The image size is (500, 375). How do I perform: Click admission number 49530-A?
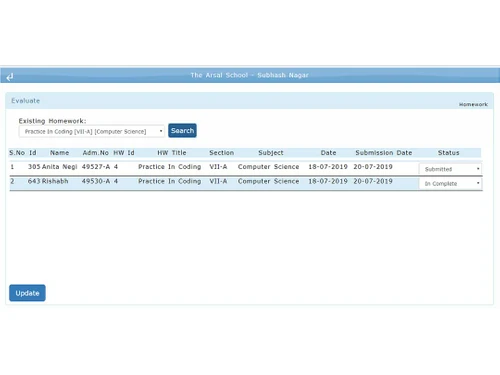click(96, 181)
